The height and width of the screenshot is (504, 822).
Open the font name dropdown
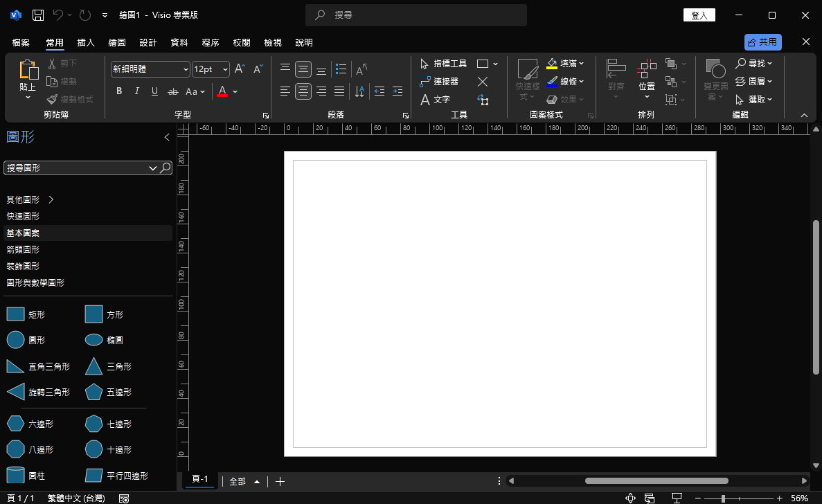click(x=186, y=69)
